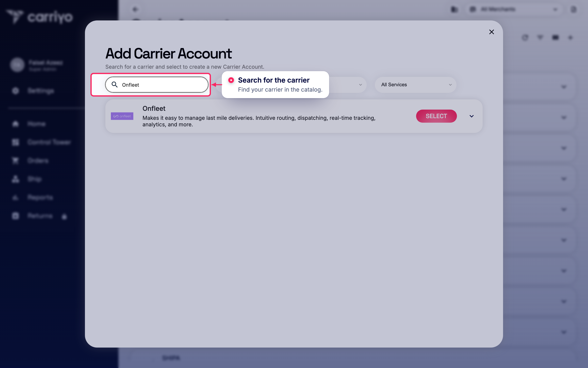Go to Home in the sidebar
This screenshot has height=368, width=588.
tap(37, 124)
